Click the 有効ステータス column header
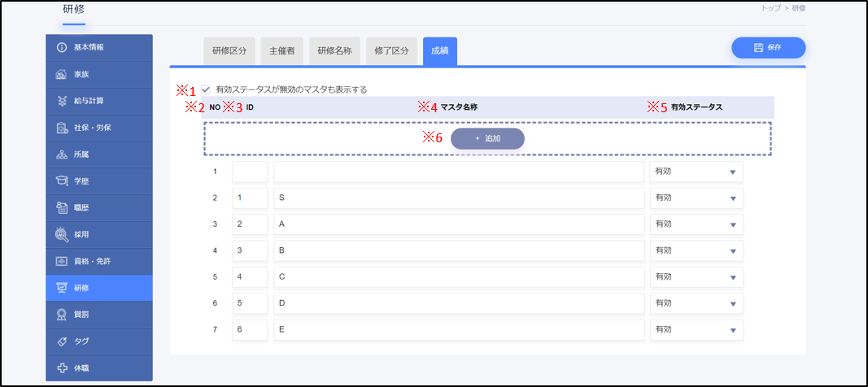The image size is (868, 387). (x=696, y=107)
